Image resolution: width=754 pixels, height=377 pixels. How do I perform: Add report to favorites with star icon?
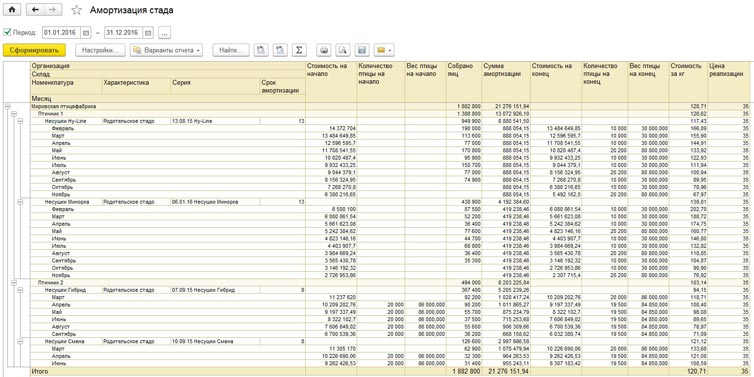tap(76, 10)
